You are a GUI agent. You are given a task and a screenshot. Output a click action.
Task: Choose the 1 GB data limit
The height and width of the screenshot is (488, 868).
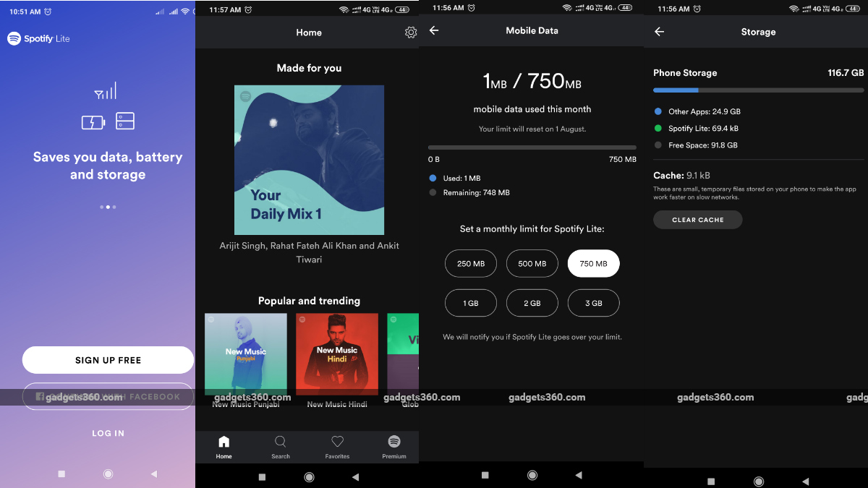(470, 302)
